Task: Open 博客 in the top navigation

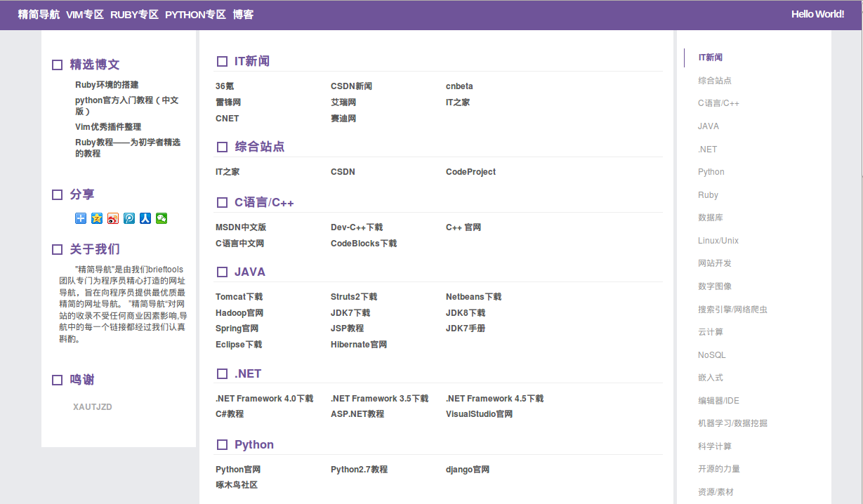Action: pos(243,14)
